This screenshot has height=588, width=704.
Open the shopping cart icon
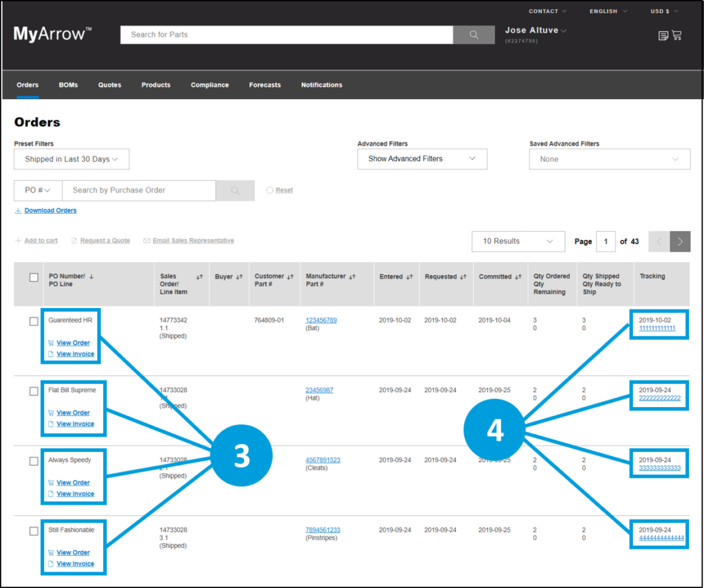pos(677,35)
